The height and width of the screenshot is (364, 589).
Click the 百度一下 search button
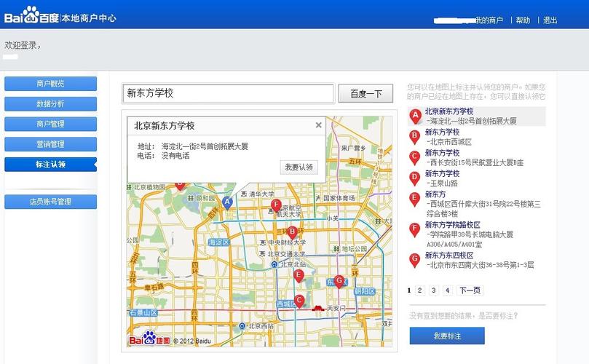click(365, 94)
